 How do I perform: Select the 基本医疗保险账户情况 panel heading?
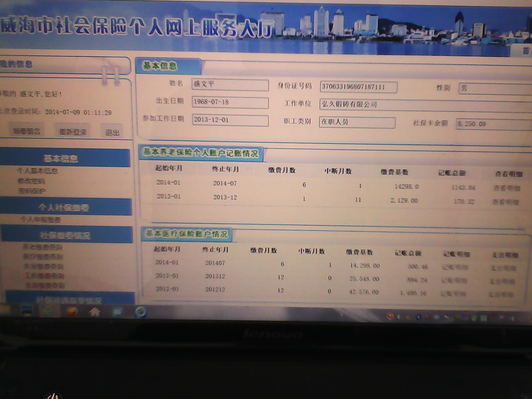click(187, 234)
